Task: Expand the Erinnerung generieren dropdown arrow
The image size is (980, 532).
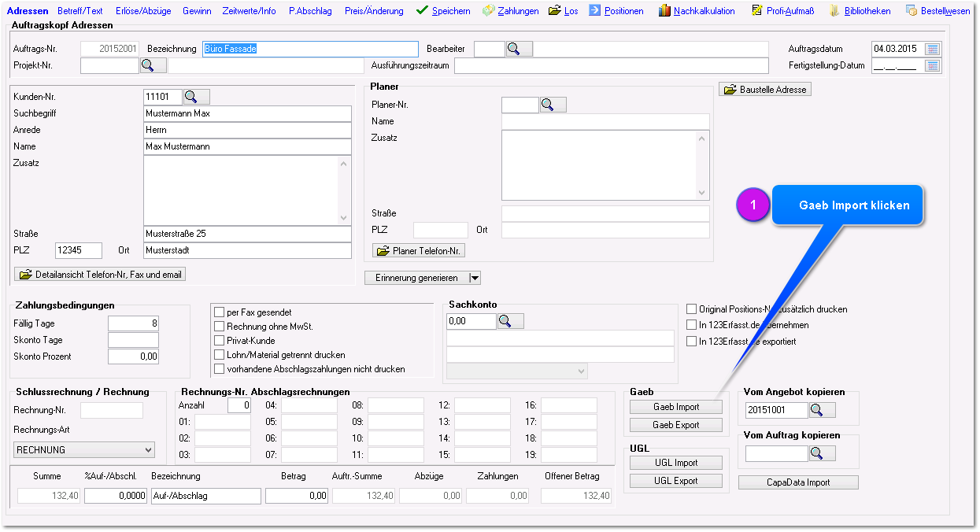Action: coord(474,278)
